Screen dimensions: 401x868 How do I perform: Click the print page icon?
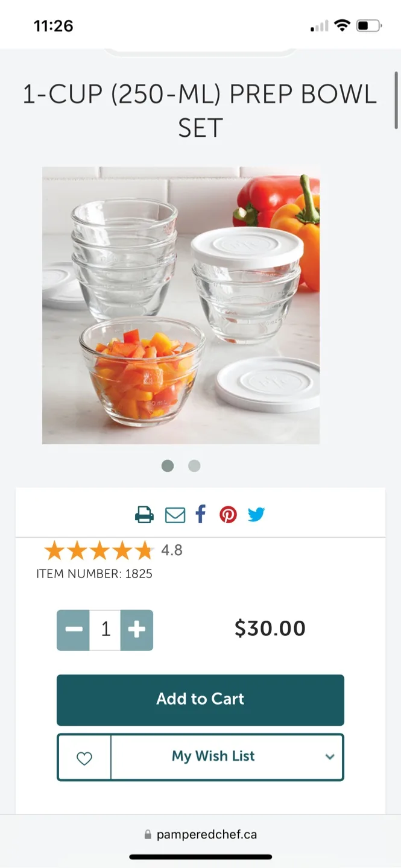click(x=144, y=515)
